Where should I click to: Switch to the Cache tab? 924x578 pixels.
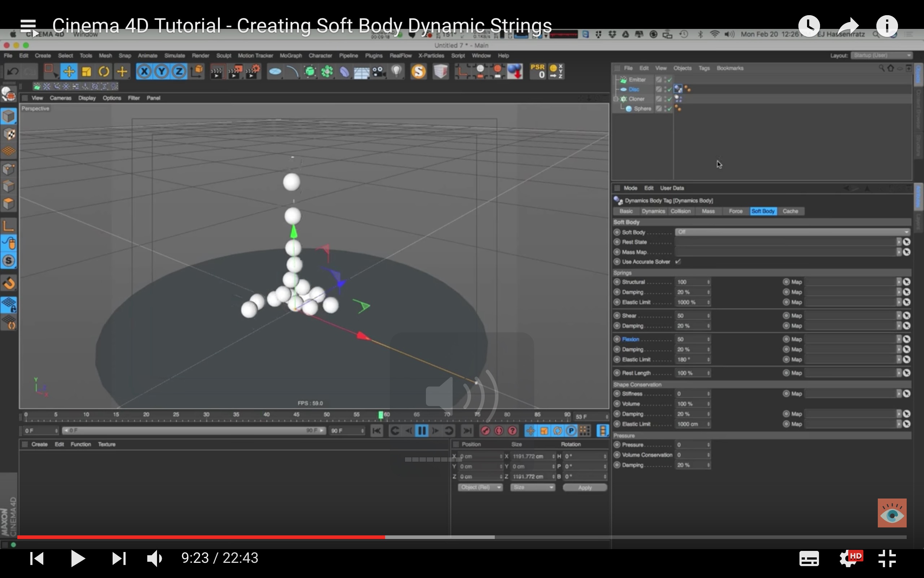(x=790, y=211)
